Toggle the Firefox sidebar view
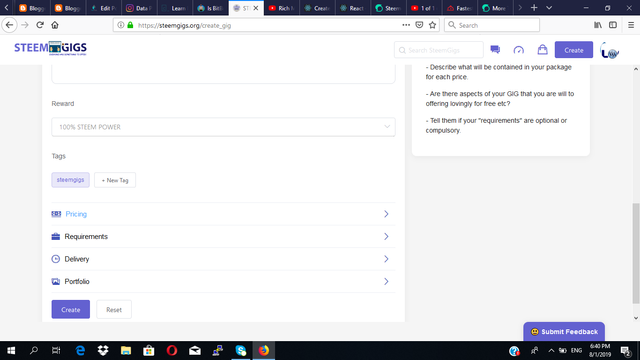The width and height of the screenshot is (640, 360). click(x=613, y=25)
